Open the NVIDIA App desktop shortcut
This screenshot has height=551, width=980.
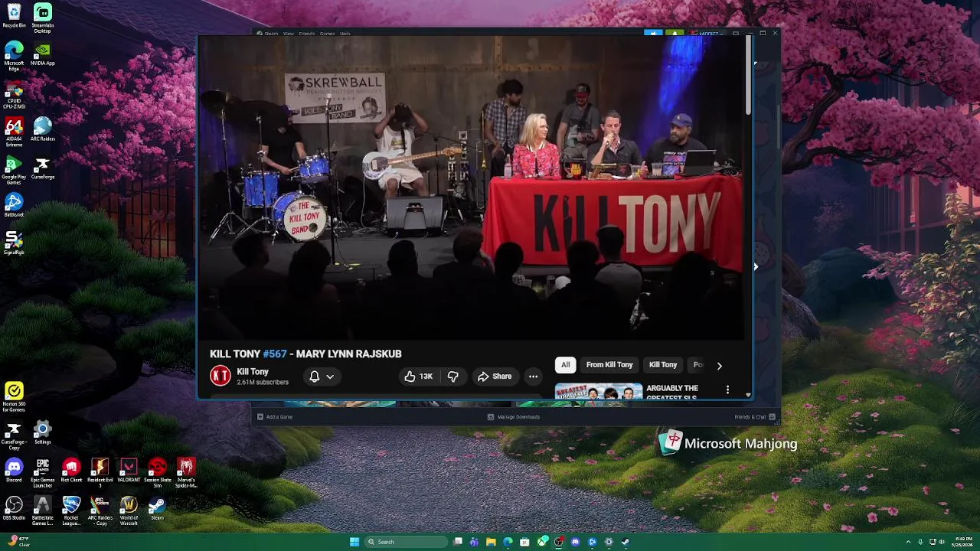[43, 54]
